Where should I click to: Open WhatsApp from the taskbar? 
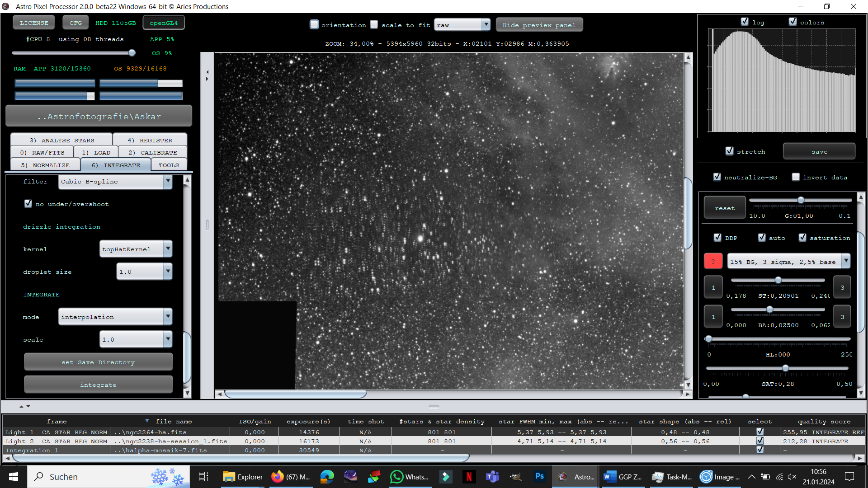coord(409,476)
